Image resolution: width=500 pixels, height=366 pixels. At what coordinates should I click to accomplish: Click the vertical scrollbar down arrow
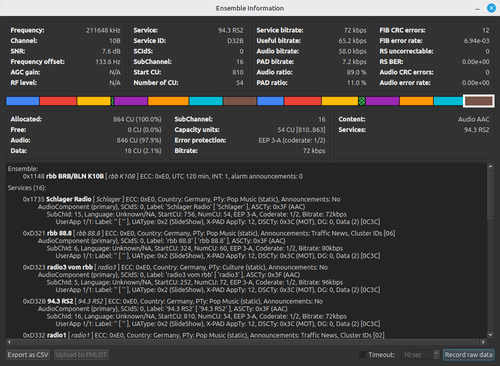490,335
